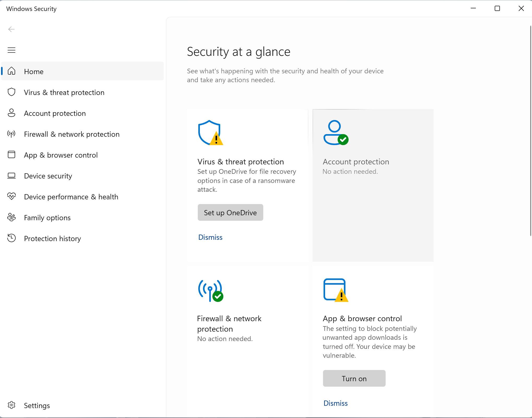Click the person icon for Account protection
This screenshot has width=532, height=418.
coord(11,113)
